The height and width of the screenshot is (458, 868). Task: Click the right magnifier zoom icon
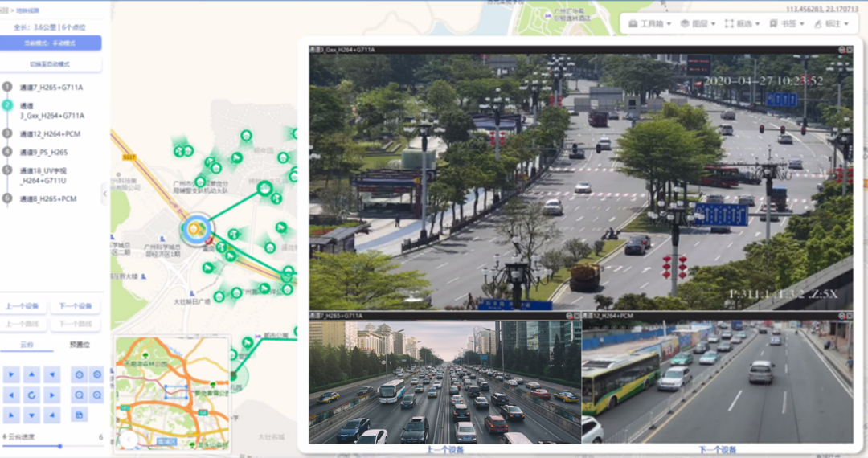[97, 395]
